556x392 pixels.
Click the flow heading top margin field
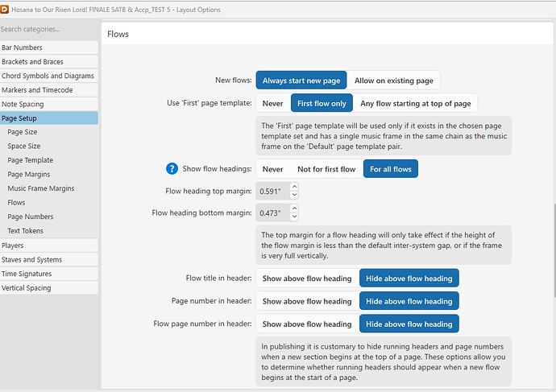click(x=272, y=192)
